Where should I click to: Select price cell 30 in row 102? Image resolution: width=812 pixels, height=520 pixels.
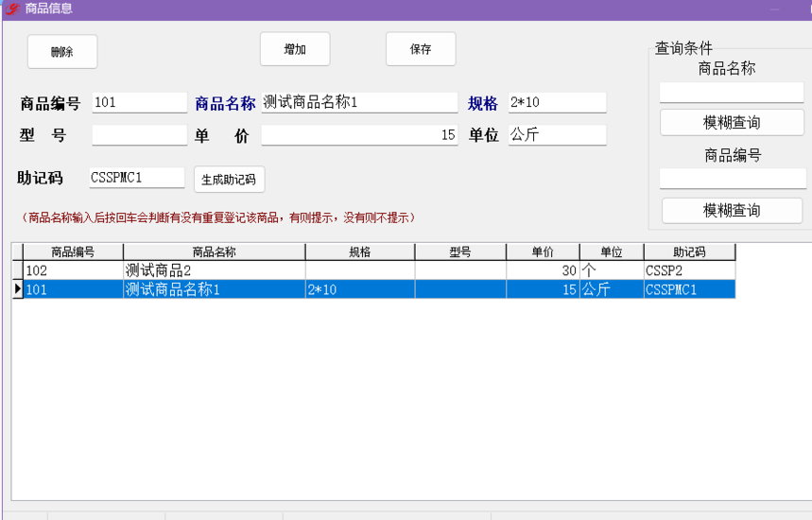543,270
